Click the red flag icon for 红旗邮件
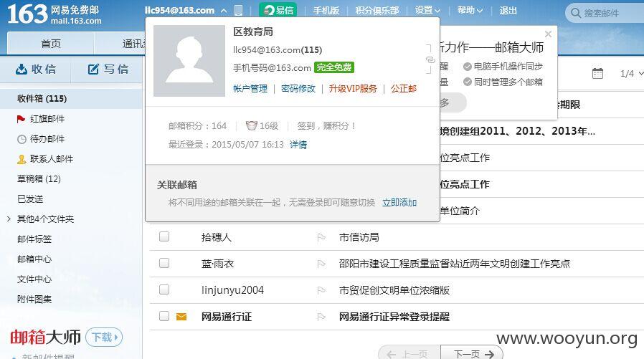Image resolution: width=644 pixels, height=359 pixels. click(21, 119)
